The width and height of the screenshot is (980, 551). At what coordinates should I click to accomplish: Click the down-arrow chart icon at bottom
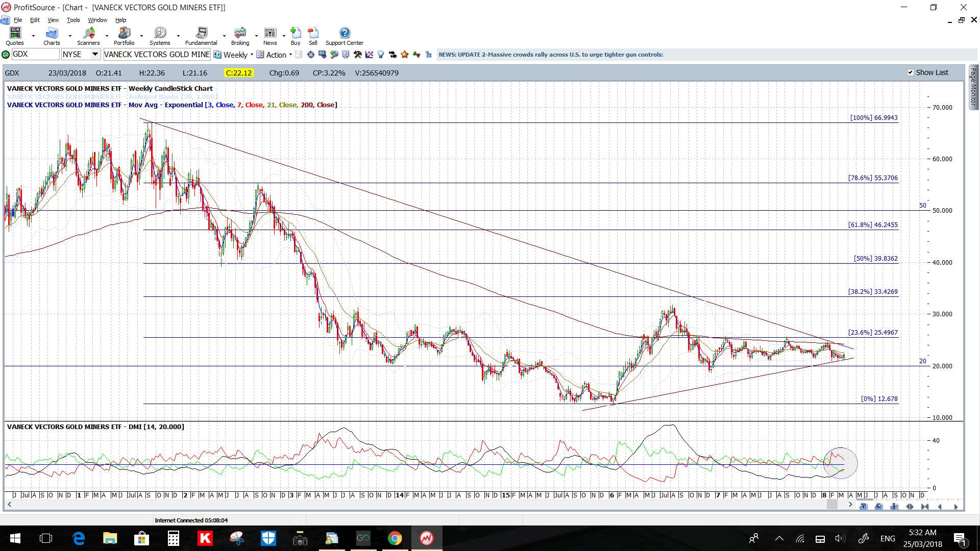[894, 507]
